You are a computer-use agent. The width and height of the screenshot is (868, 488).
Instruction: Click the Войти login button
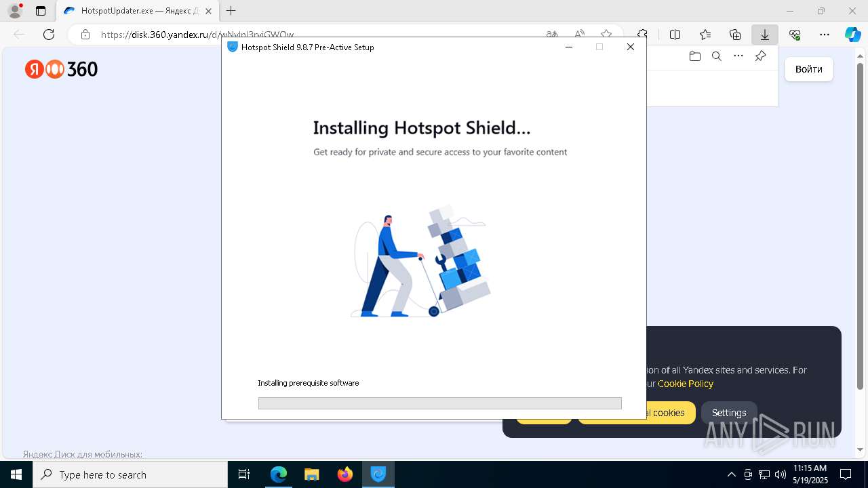pos(809,69)
